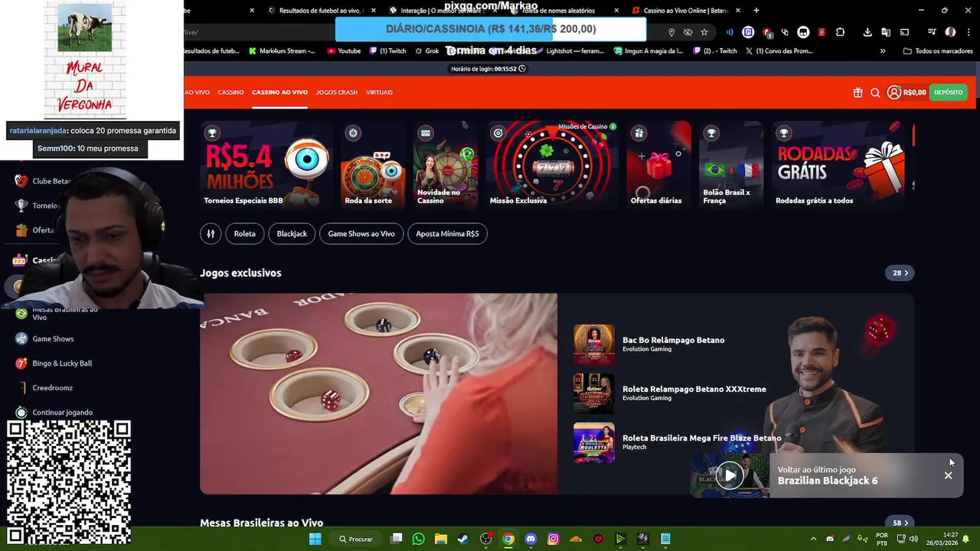This screenshot has height=551, width=980.
Task: Open Ofertas diárias promo card
Action: pos(658,165)
